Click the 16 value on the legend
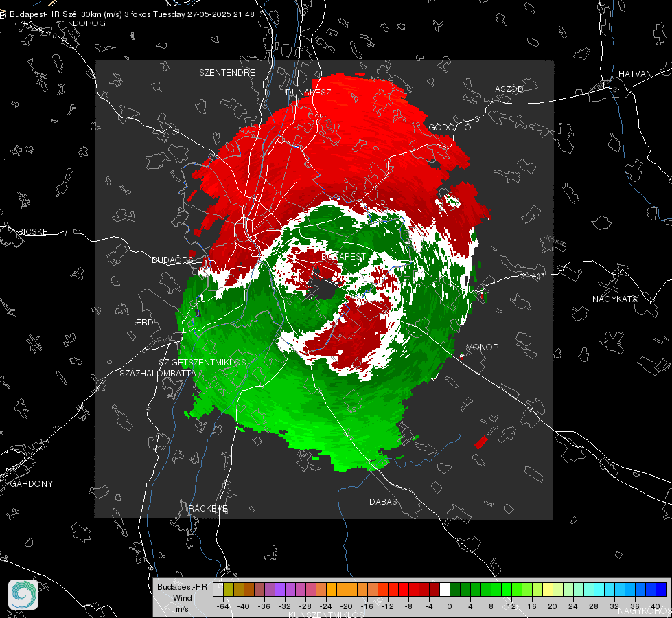Screen dimensions: 672x618 pyautogui.click(x=532, y=606)
